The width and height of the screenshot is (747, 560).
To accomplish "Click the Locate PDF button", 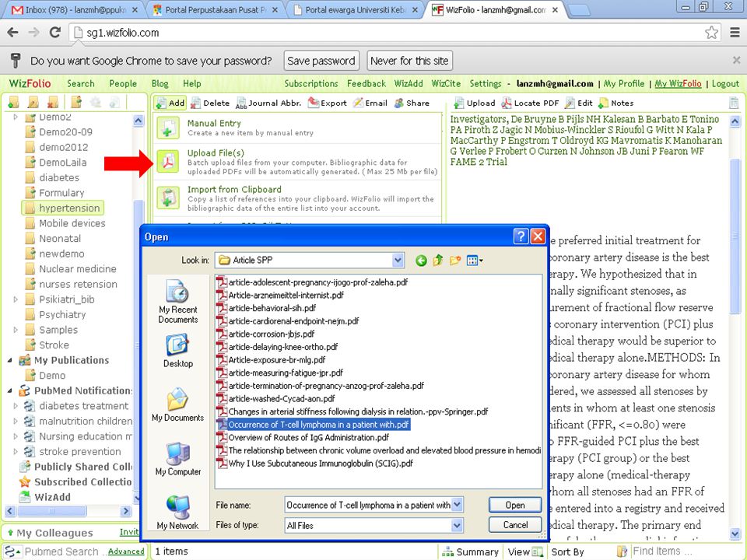I will point(530,103).
